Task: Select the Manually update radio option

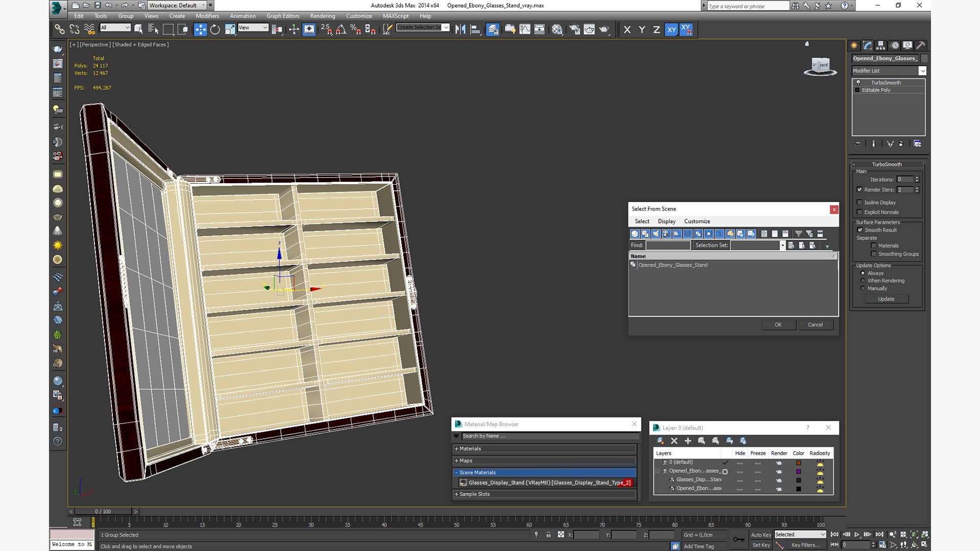Action: tap(863, 288)
